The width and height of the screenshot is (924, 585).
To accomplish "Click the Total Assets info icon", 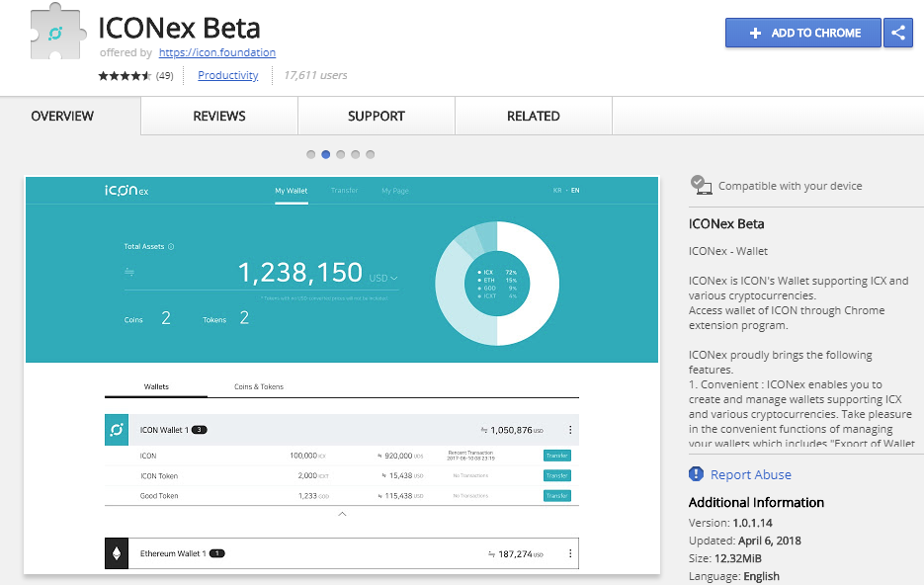I will 171,247.
